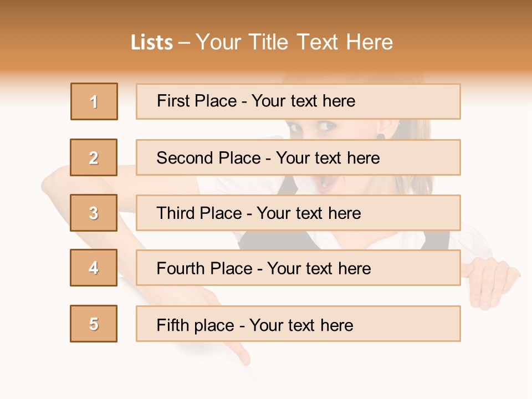532x399 pixels.
Task: Click the word Fourth in list
Action: [x=181, y=268]
